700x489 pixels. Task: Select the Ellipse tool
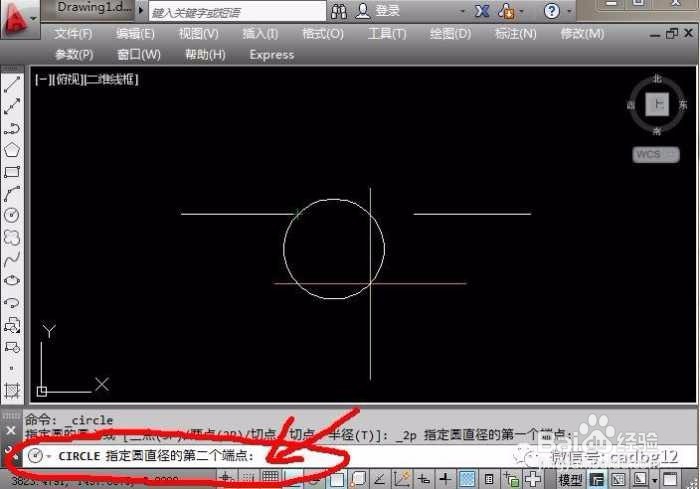(x=12, y=281)
